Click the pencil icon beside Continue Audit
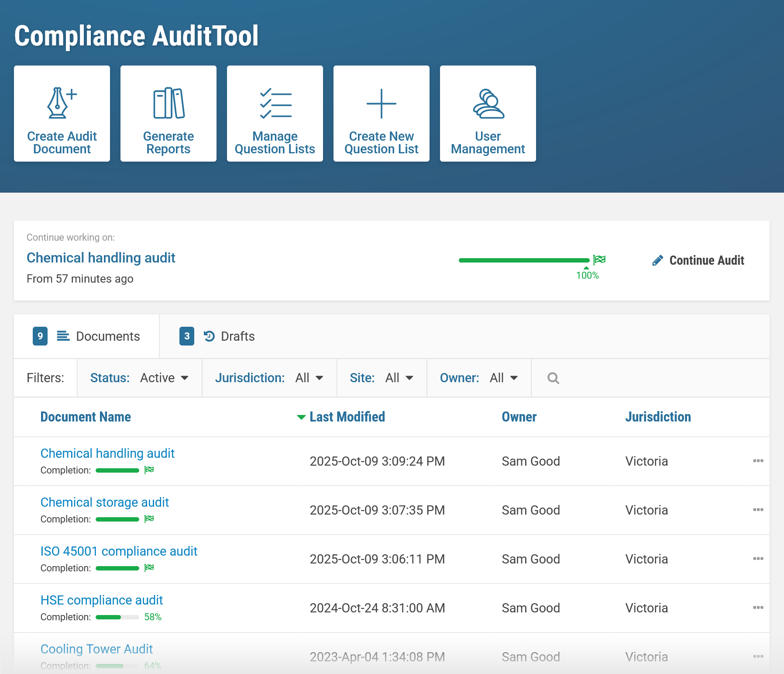The image size is (784, 674). (658, 260)
